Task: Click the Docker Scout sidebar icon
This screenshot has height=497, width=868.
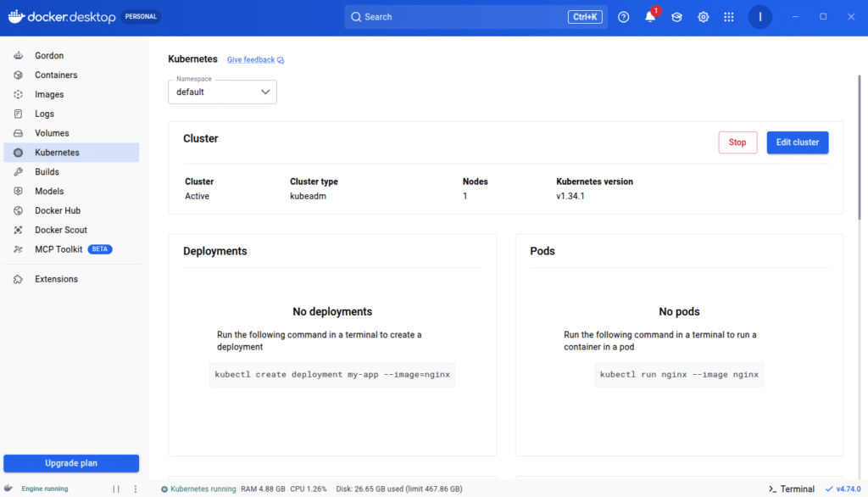Action: click(x=19, y=230)
